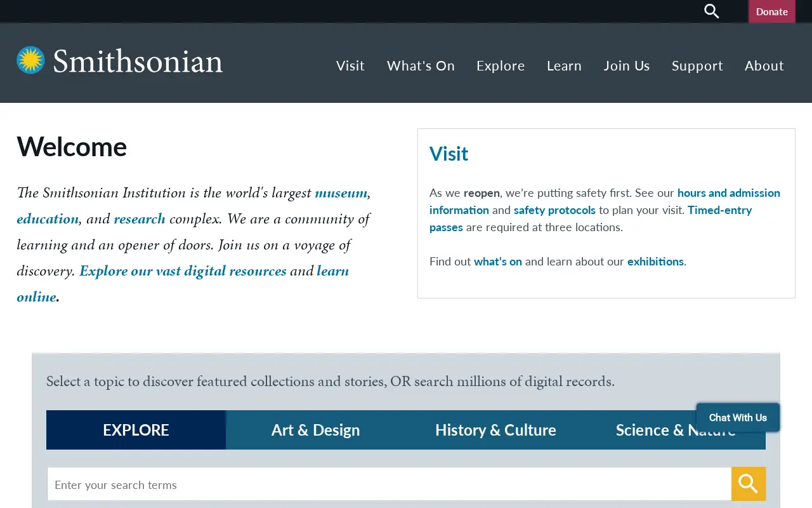This screenshot has width=812, height=508.
Task: Follow the 'museum' link
Action: [x=341, y=193]
